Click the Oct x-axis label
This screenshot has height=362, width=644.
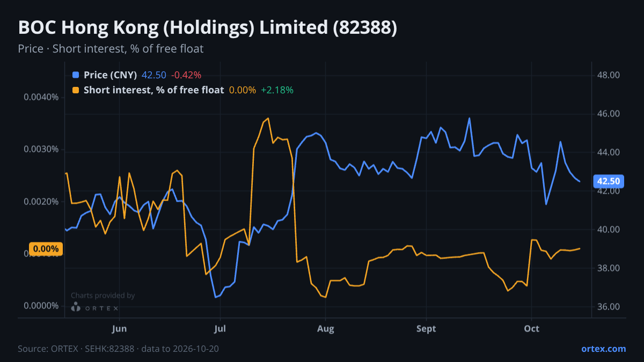tap(531, 328)
